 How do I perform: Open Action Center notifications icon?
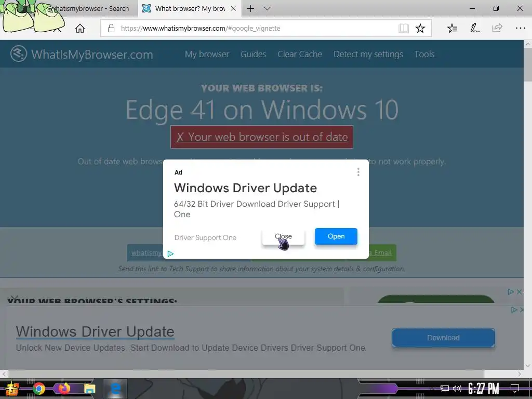(x=515, y=389)
